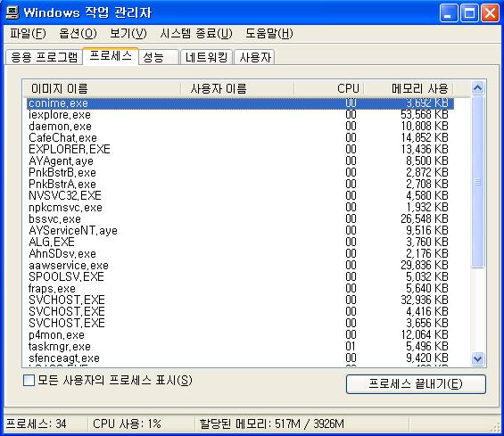Sort by 메모리 사용 column header
The width and height of the screenshot is (504, 436).
click(409, 88)
